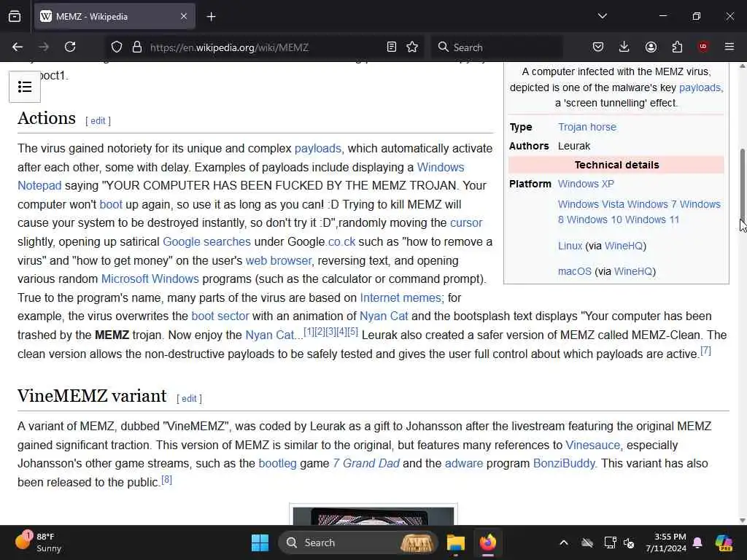Open the extensions puzzle icon
747x560 pixels.
pyautogui.click(x=677, y=47)
